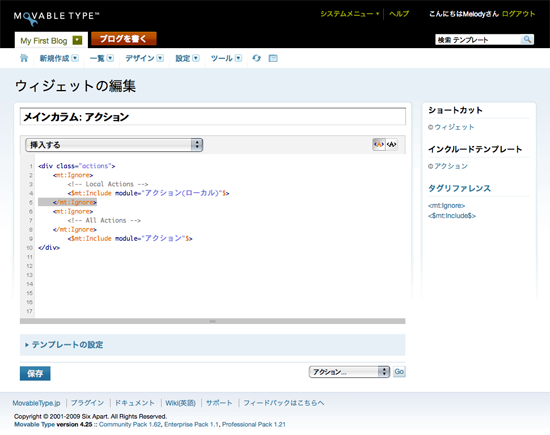The width and height of the screenshot is (550, 435).
Task: Open the デザイン menu
Action: [145, 58]
